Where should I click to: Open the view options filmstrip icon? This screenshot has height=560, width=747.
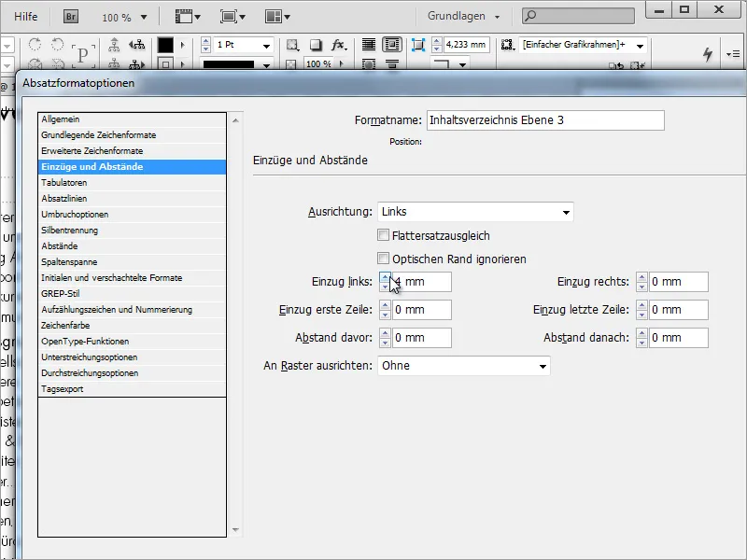tap(188, 17)
